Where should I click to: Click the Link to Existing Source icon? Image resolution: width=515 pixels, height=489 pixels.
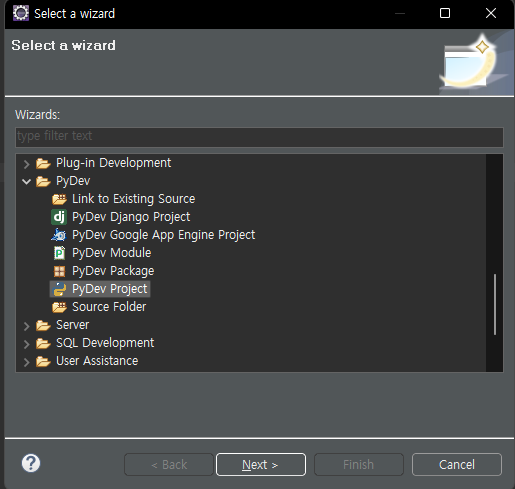click(x=59, y=199)
